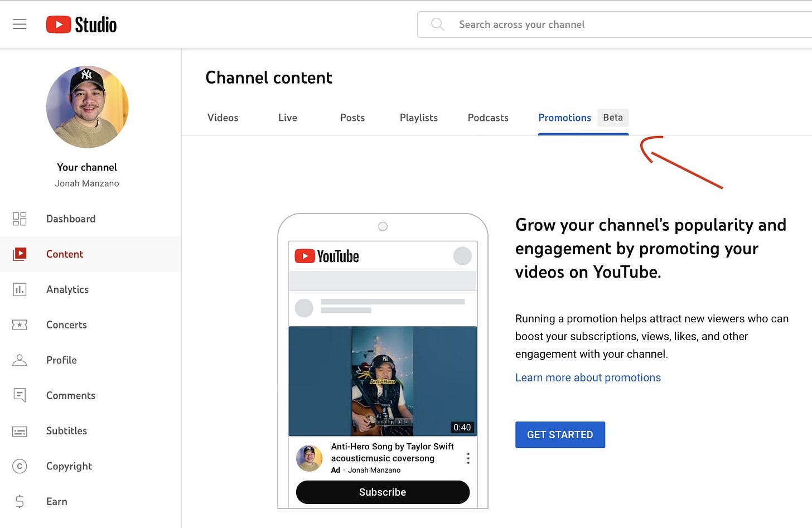Click the Comments speech bubble icon

pyautogui.click(x=20, y=395)
